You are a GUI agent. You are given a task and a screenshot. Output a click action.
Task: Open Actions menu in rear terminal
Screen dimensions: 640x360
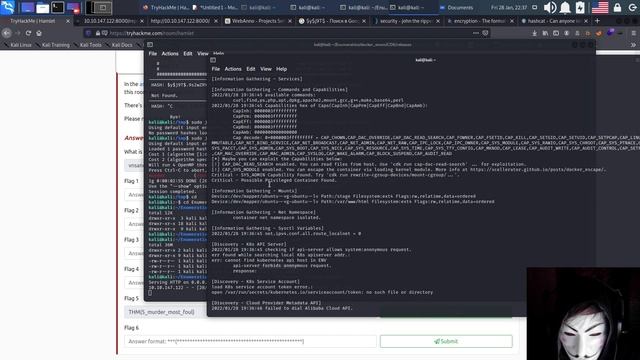[x=170, y=53]
